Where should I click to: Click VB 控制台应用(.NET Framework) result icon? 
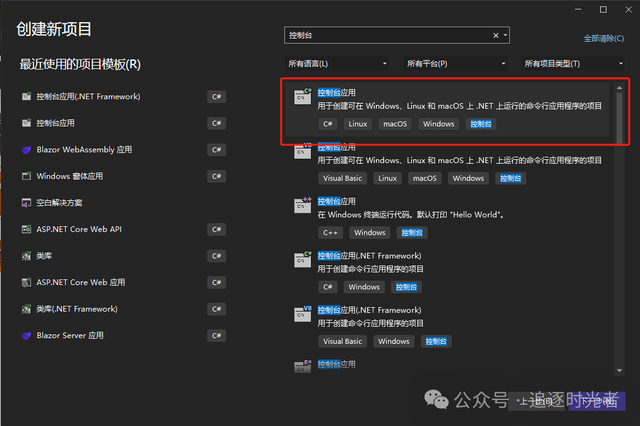click(302, 313)
